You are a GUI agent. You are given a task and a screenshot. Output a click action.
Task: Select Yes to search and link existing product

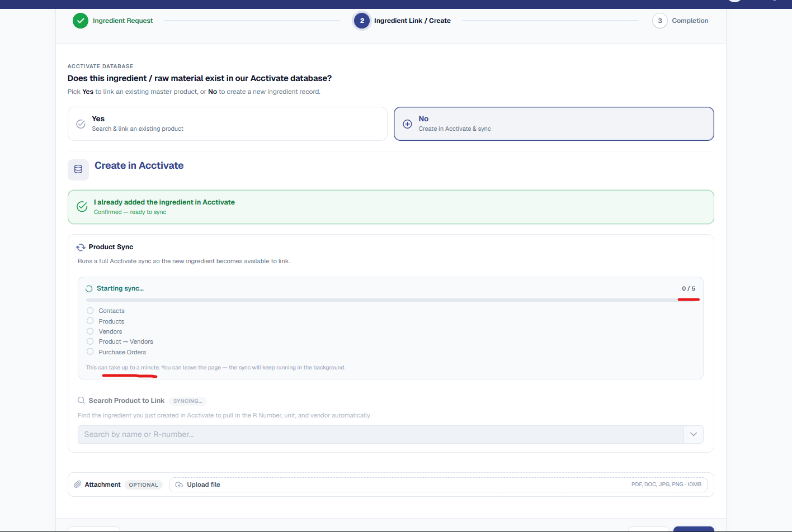point(228,123)
